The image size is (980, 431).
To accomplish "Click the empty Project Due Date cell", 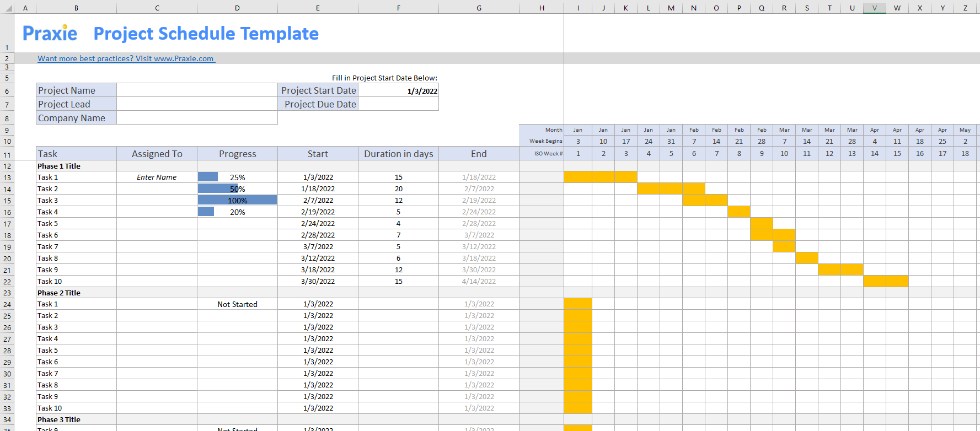I will (x=398, y=104).
